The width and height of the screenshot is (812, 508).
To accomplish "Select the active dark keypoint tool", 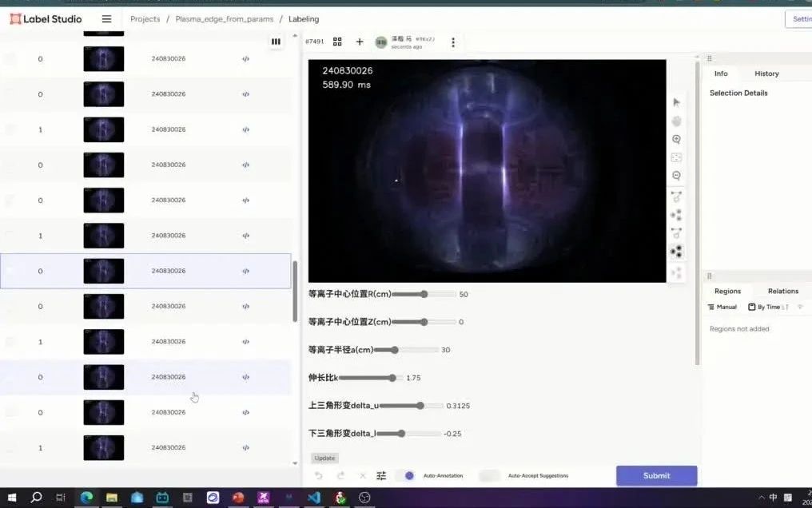I will [x=676, y=252].
